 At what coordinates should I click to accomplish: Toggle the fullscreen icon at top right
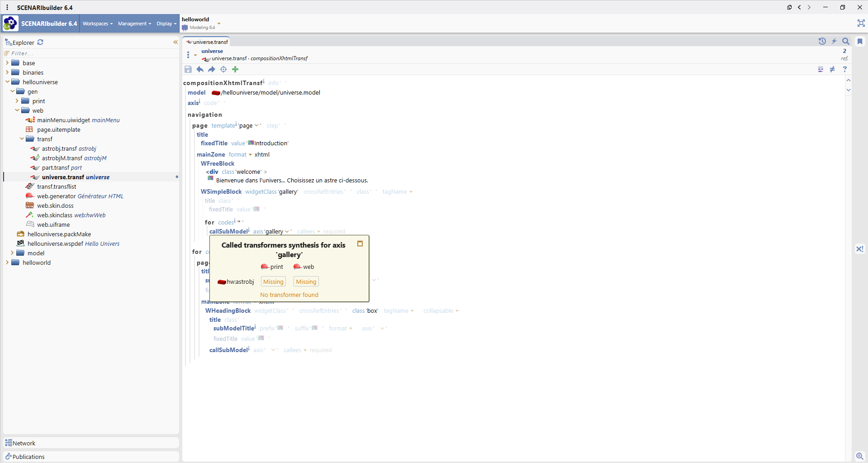pyautogui.click(x=861, y=23)
